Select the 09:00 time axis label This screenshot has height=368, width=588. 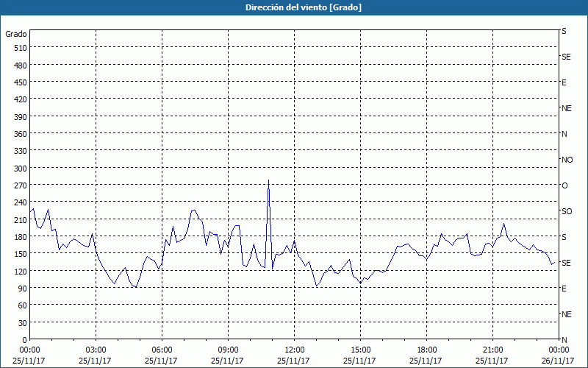tap(228, 350)
